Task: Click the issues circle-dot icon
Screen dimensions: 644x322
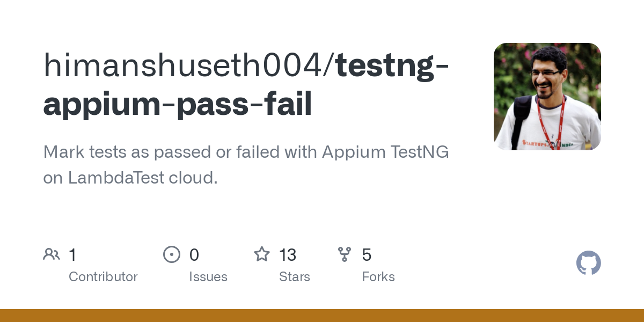Action: [x=172, y=254]
